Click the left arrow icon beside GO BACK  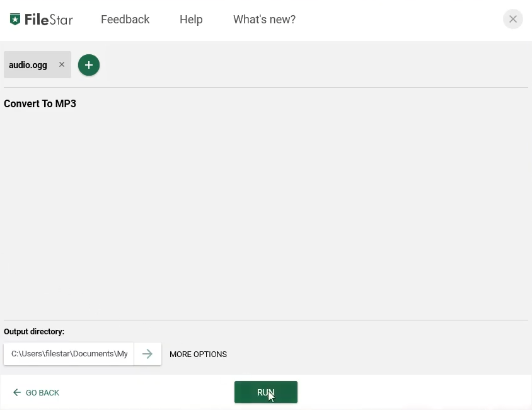[17, 393]
